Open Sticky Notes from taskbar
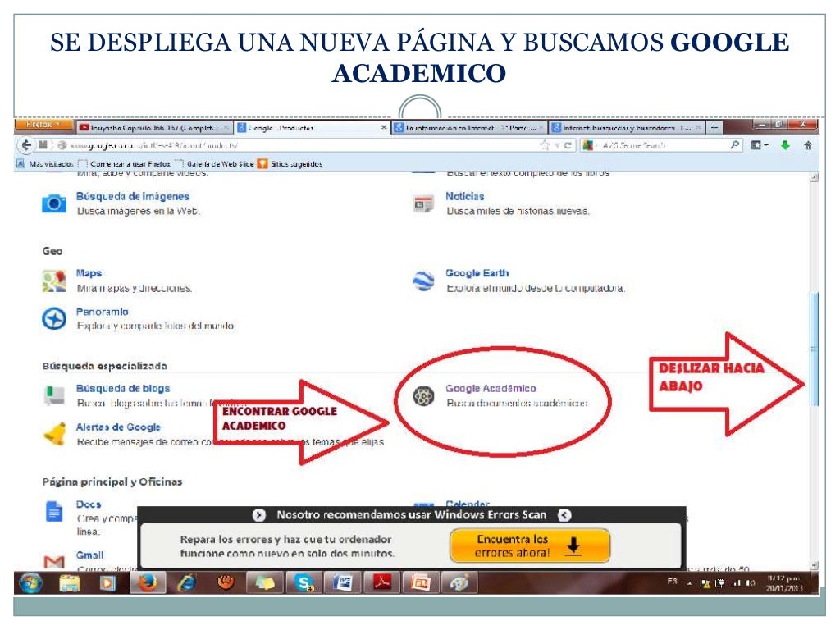Viewport: 840px width, 630px height. pyautogui.click(x=265, y=583)
